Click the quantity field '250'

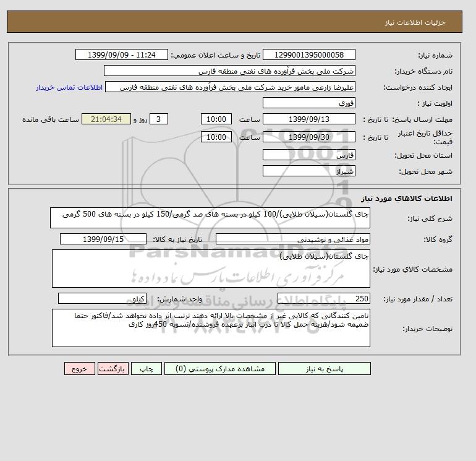(x=323, y=299)
